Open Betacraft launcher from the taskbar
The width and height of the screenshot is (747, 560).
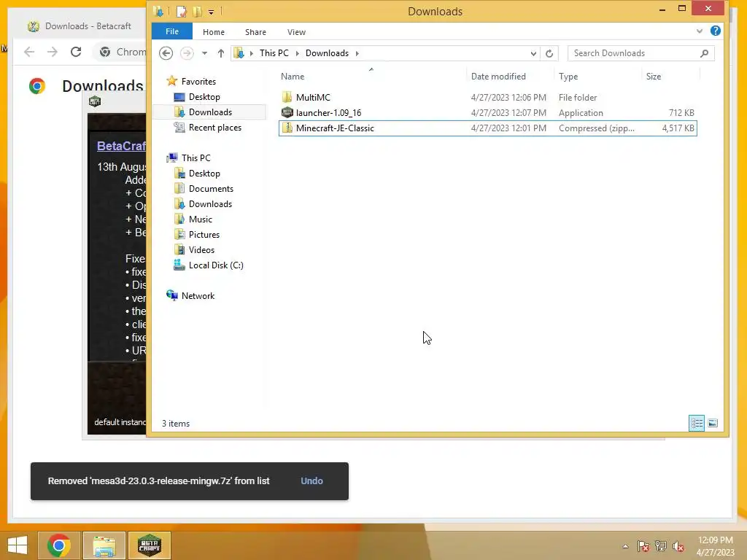tap(149, 545)
